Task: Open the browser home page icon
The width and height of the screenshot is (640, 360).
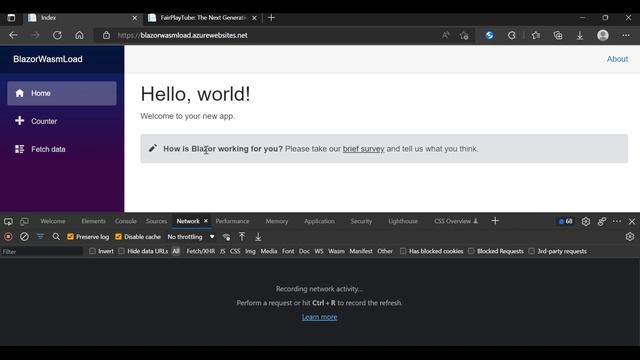Action: pyautogui.click(x=79, y=36)
